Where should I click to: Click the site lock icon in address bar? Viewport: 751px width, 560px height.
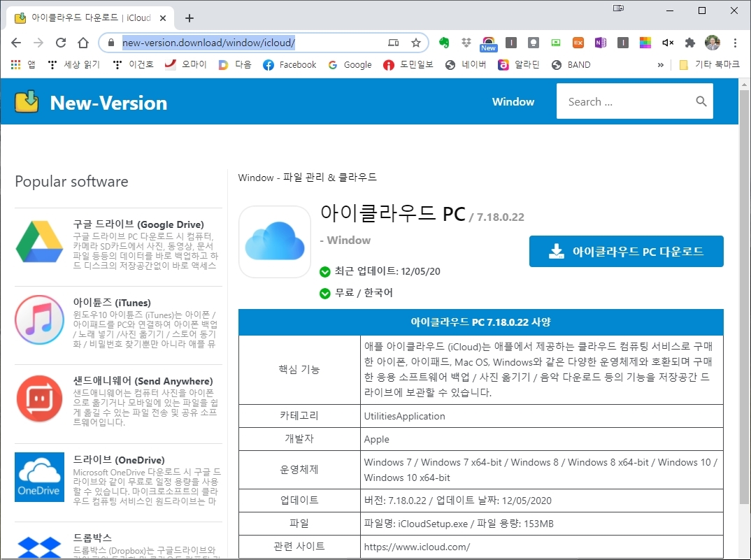111,43
